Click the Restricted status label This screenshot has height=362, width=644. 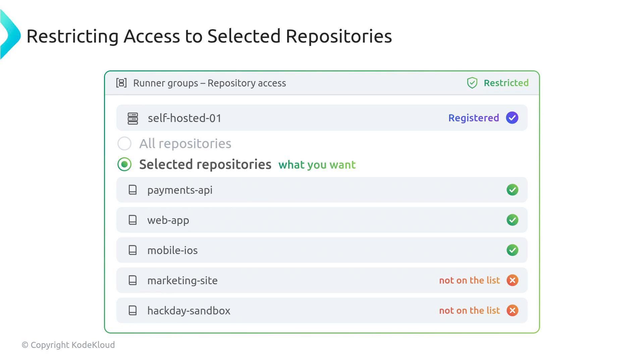click(506, 83)
